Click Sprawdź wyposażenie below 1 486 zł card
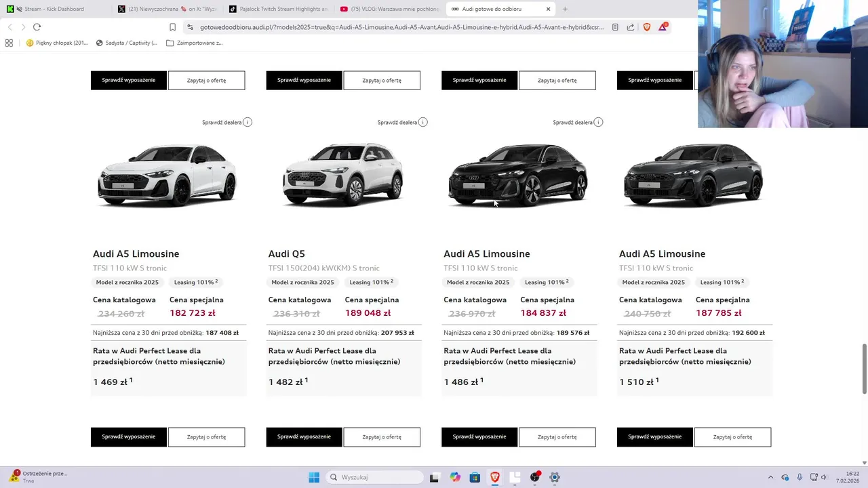Image resolution: width=868 pixels, height=488 pixels. [479, 437]
